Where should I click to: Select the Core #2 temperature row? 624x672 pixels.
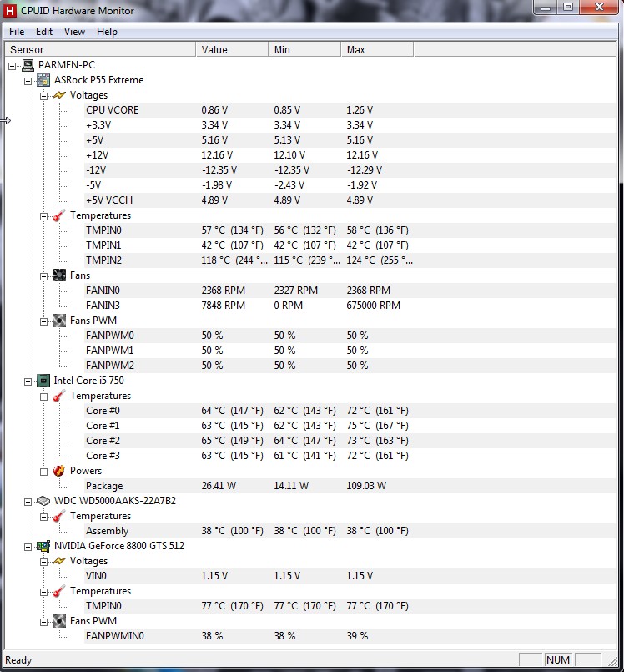350,441
